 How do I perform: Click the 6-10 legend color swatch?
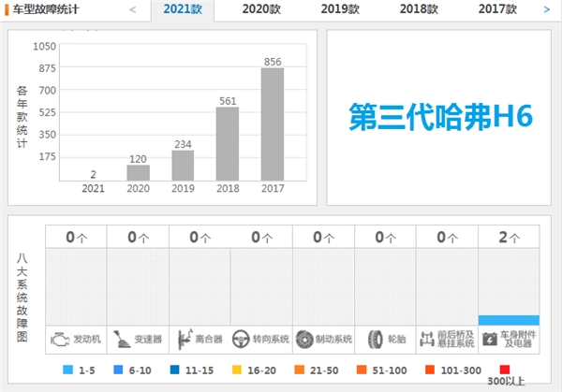(118, 370)
